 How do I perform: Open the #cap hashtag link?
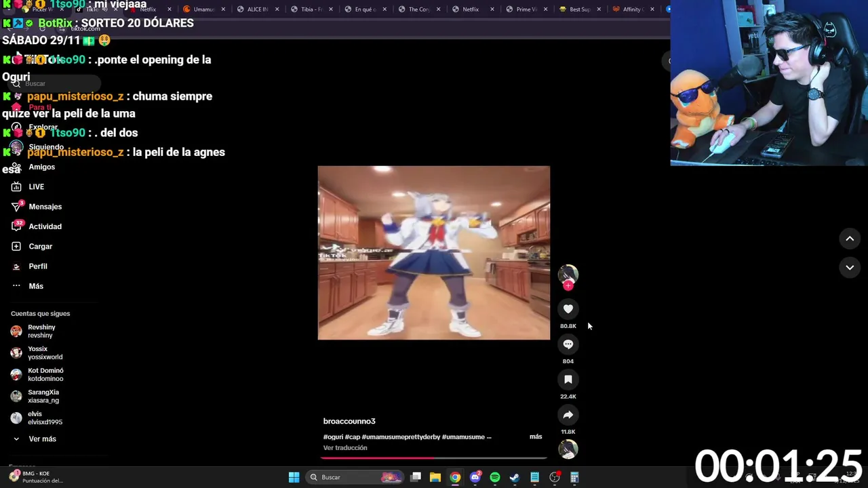[x=352, y=437]
